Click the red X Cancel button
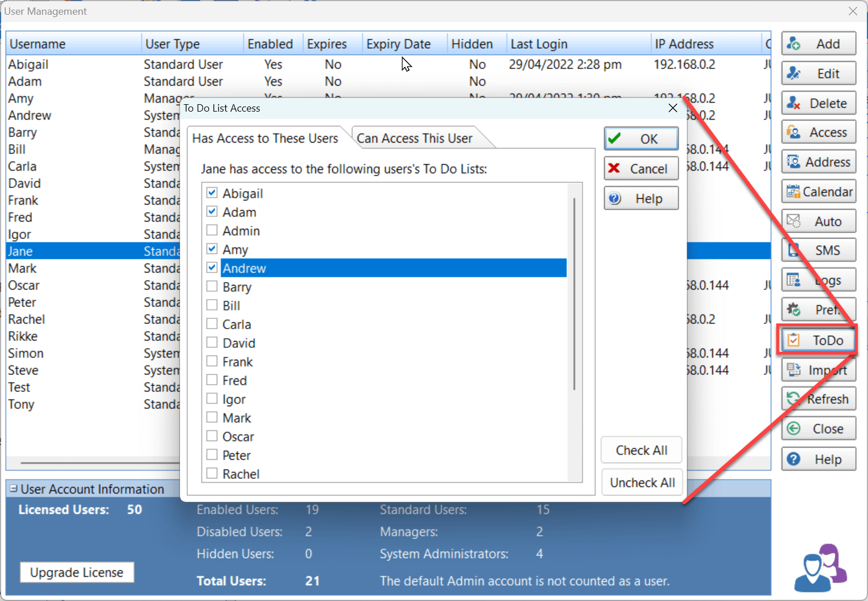Viewport: 868px width, 601px height. click(641, 169)
